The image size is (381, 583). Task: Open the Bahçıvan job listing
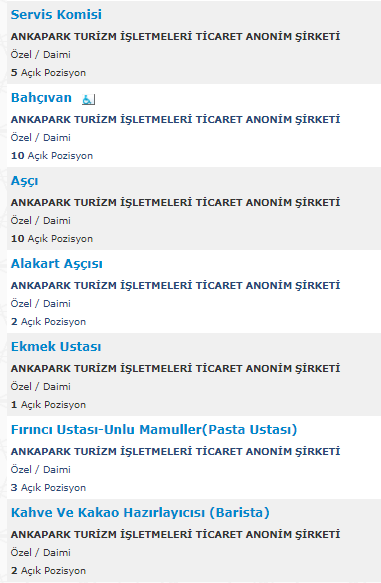(x=41, y=97)
